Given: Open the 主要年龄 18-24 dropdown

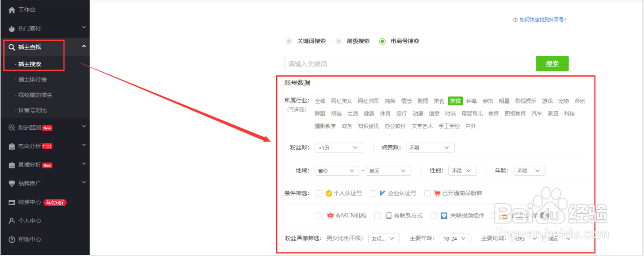Looking at the screenshot, I should pyautogui.click(x=456, y=238).
